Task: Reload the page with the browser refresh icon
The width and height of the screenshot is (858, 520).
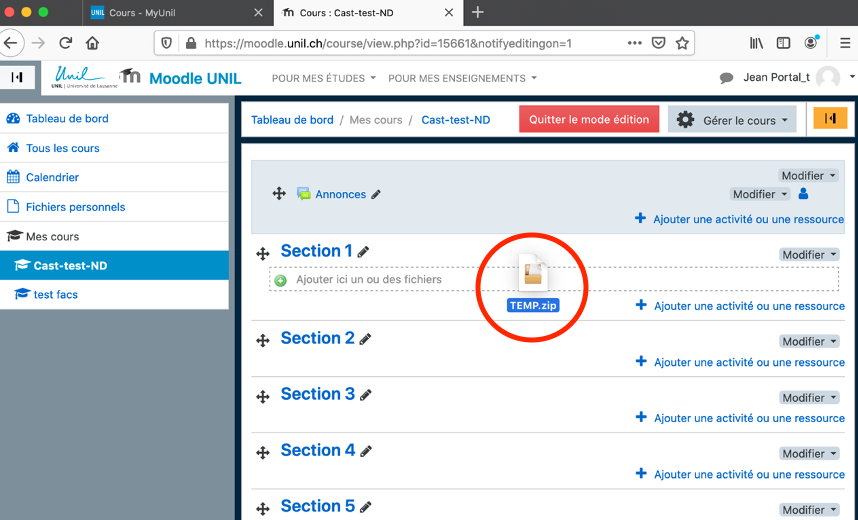Action: [x=66, y=43]
